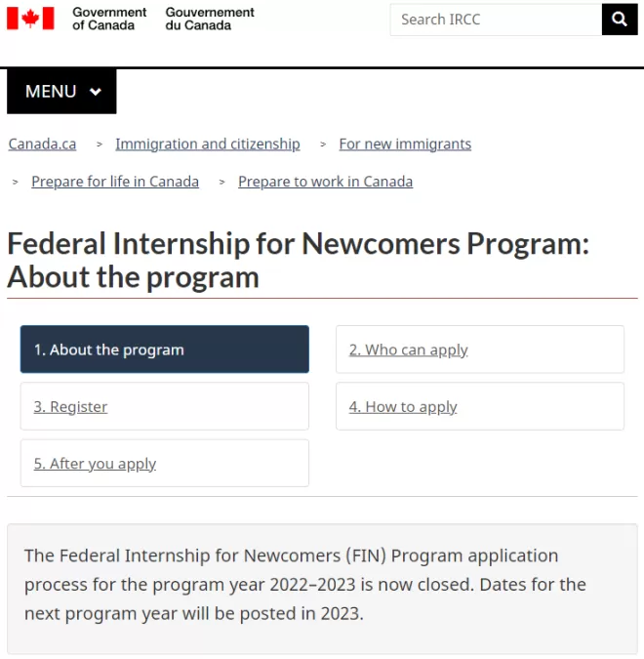Viewport: 644px width, 659px height.
Task: Focus the Search IRCC text field
Action: (496, 20)
